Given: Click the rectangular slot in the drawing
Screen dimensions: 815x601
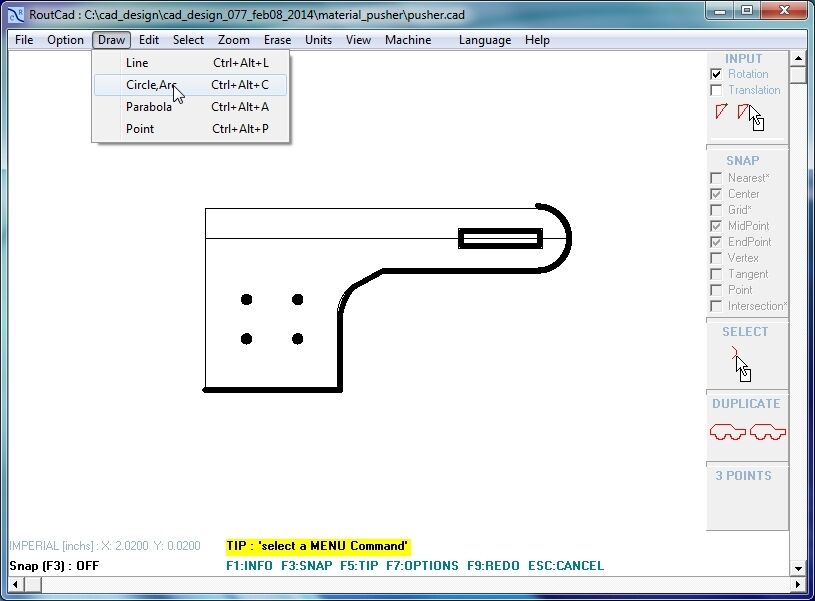Looking at the screenshot, I should point(501,239).
